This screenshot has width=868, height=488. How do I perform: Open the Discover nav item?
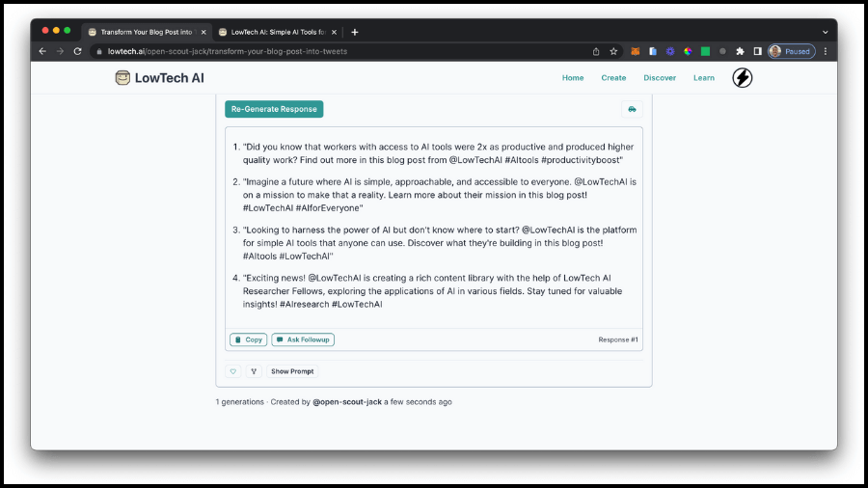660,78
